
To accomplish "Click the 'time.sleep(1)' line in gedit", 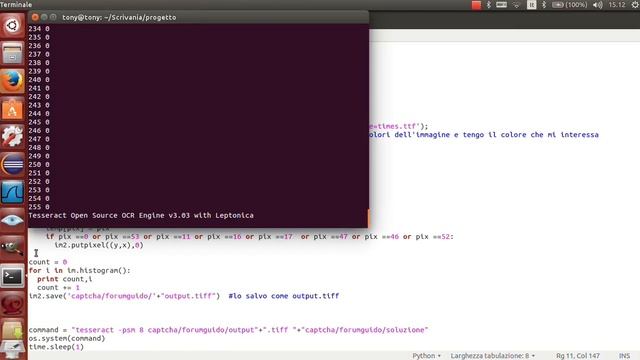I will (x=56, y=347).
